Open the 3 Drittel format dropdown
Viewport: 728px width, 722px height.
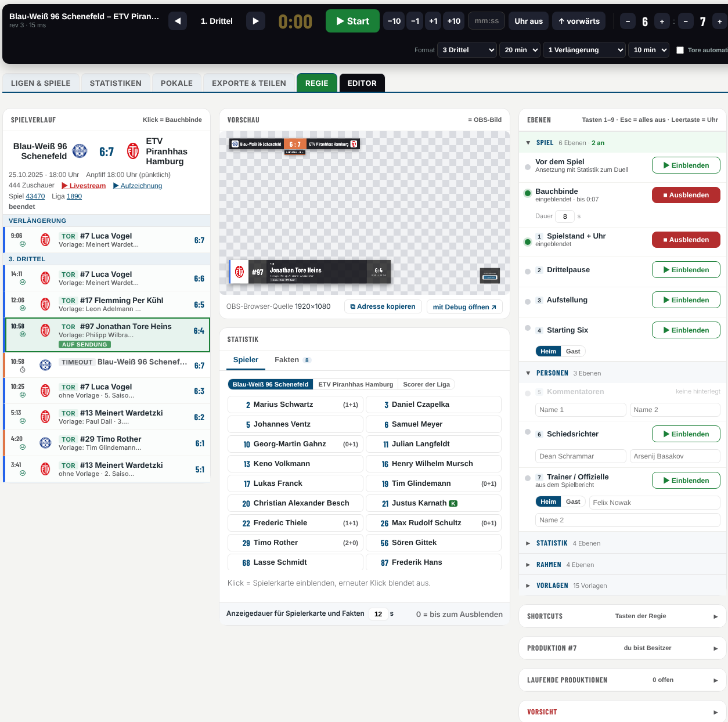pyautogui.click(x=467, y=50)
